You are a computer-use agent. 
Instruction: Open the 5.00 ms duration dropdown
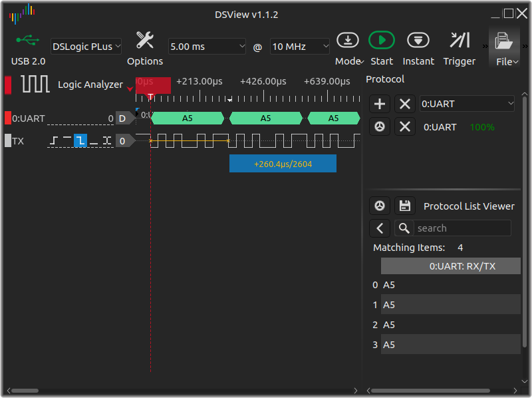[x=207, y=46]
